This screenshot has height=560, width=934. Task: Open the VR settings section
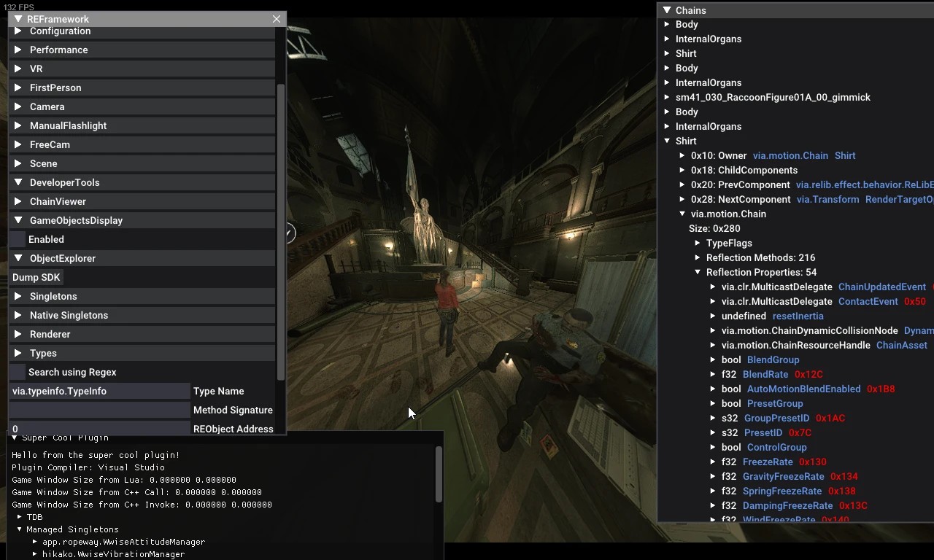click(142, 69)
